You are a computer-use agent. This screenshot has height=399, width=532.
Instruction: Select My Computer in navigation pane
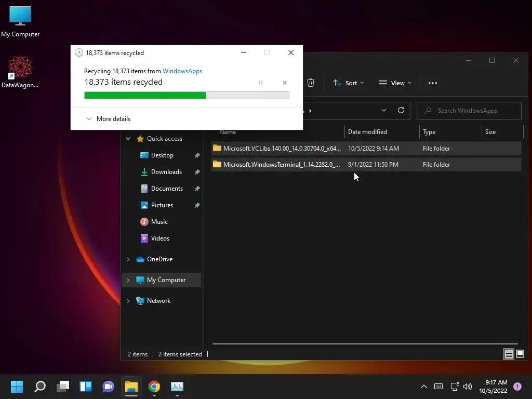point(166,280)
